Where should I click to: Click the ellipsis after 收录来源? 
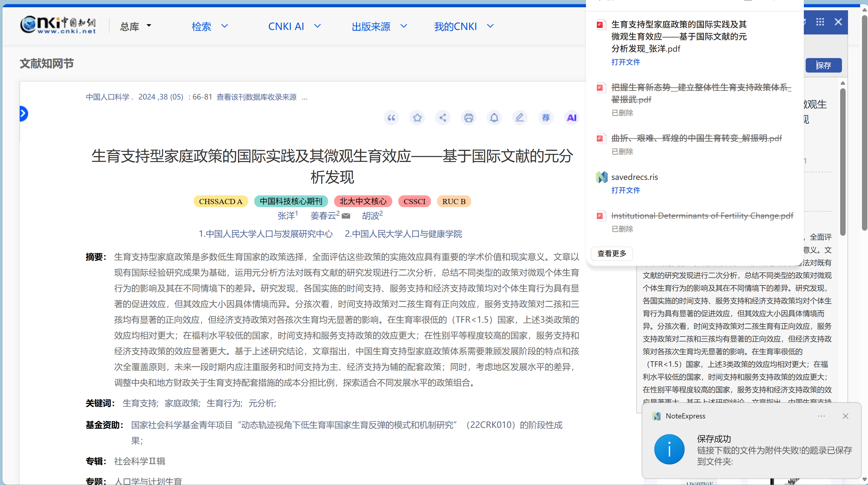304,98
